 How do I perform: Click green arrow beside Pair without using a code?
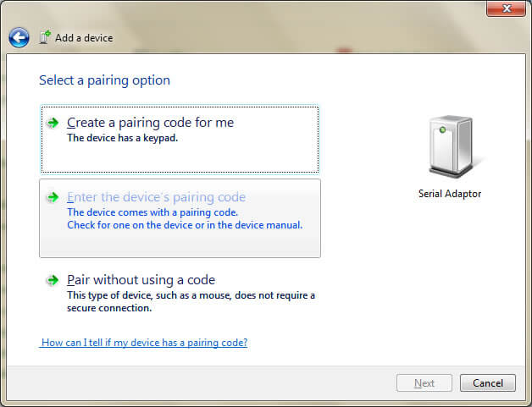click(53, 280)
